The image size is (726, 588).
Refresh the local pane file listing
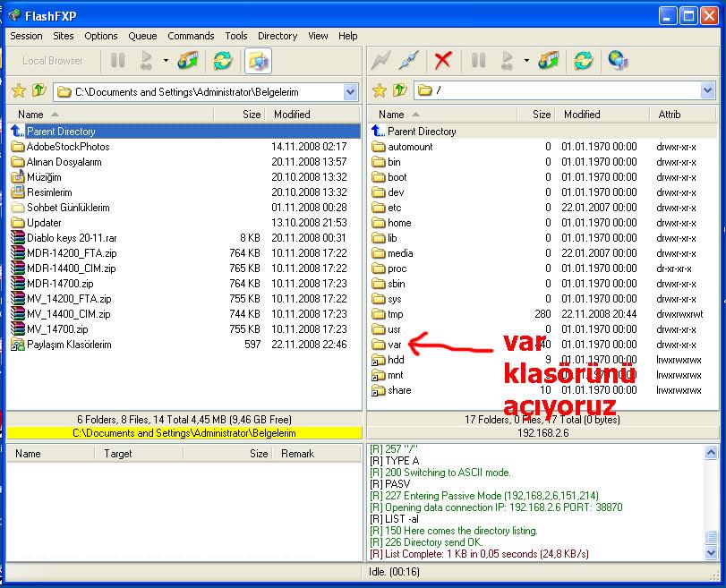221,61
